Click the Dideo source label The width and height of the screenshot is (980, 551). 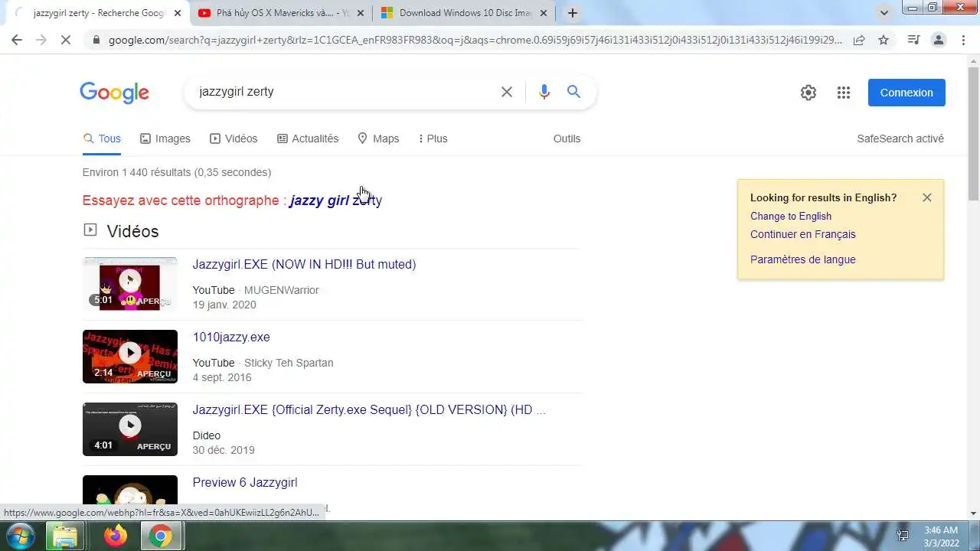point(207,435)
